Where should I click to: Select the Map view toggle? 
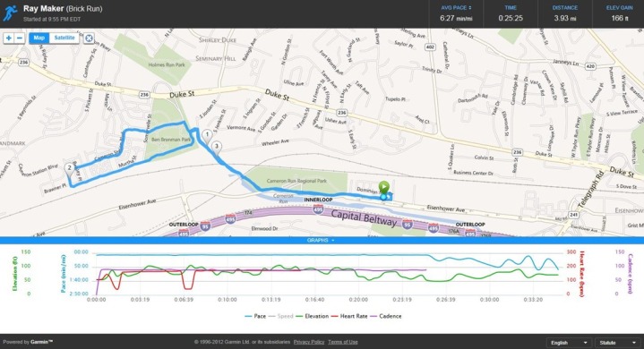39,38
